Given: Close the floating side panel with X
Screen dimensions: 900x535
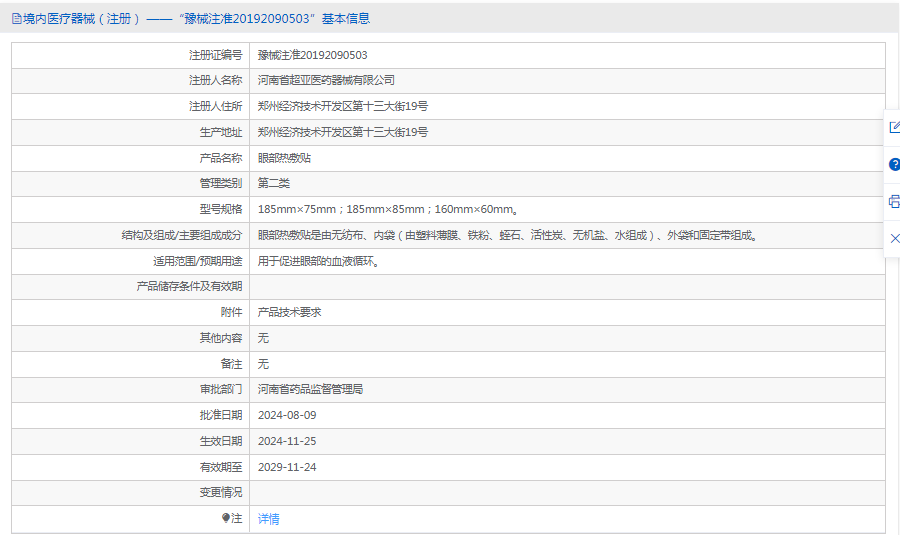Looking at the screenshot, I should point(893,238).
